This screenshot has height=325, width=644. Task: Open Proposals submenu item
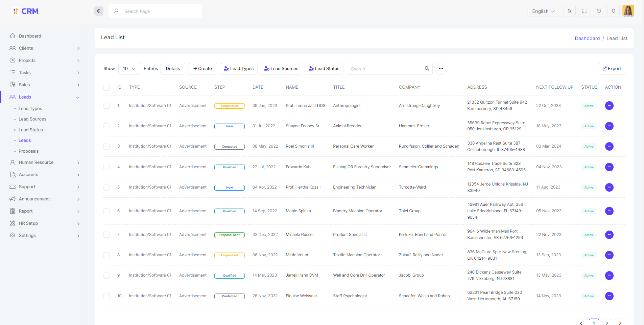click(x=28, y=151)
